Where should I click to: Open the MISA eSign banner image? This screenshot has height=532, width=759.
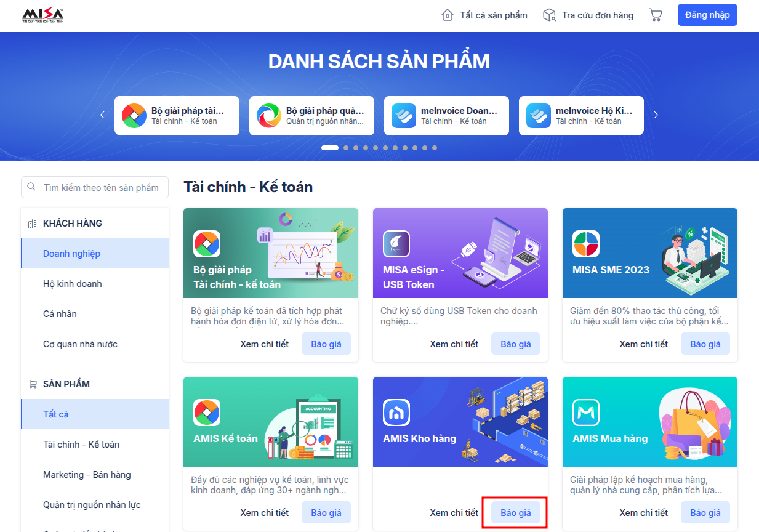pos(460,253)
